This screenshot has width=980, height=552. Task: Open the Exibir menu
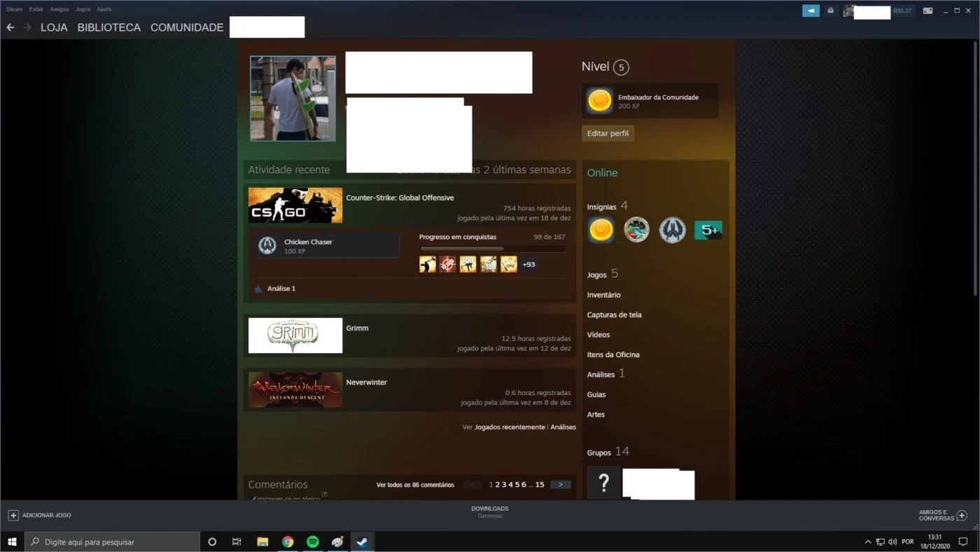tap(36, 10)
